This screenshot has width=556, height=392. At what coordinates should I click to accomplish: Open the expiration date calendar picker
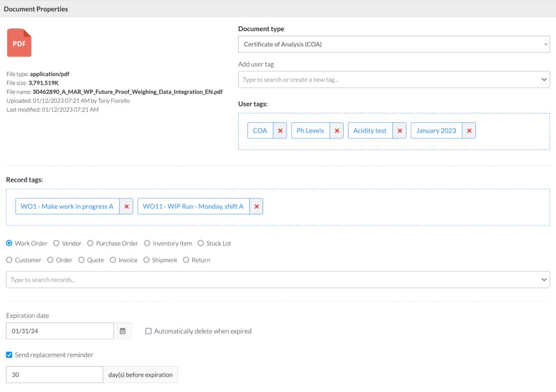[x=123, y=331]
